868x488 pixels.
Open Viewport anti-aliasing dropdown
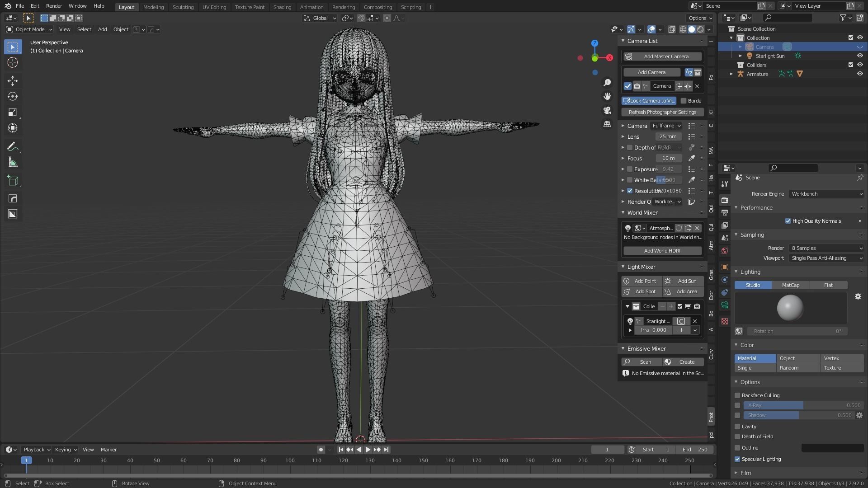(826, 258)
